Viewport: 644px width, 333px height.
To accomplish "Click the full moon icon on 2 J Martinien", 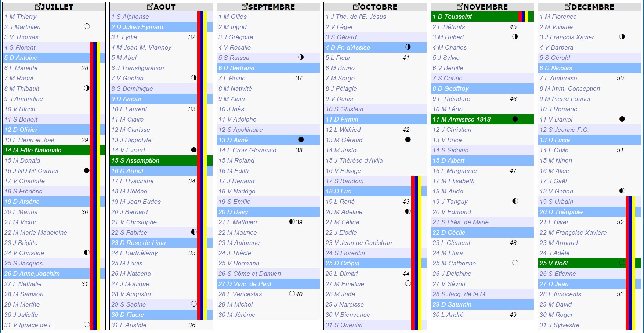I will (x=87, y=26).
